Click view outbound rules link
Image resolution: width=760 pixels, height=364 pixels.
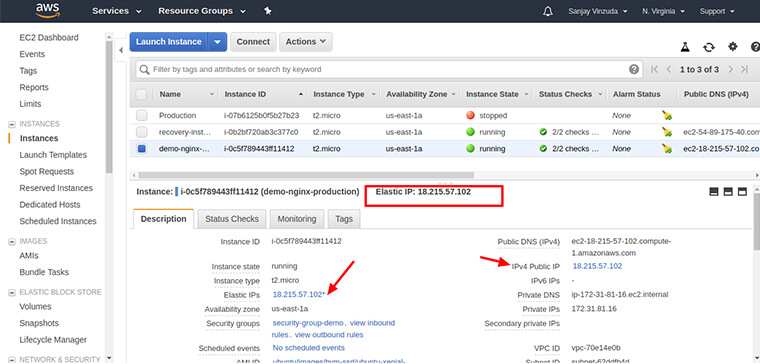329,334
